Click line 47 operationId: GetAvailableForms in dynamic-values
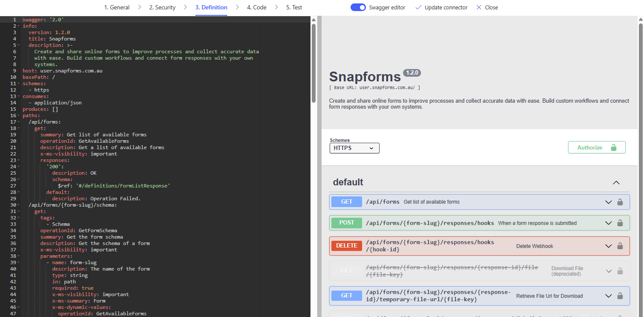This screenshot has width=644, height=317. pyautogui.click(x=102, y=314)
